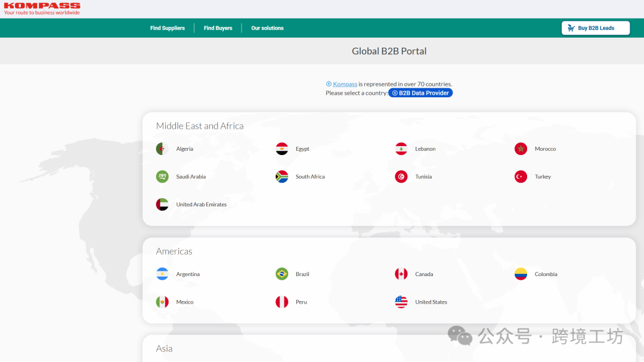The image size is (644, 362).
Task: Open the Argentina country link
Action: pos(188,274)
